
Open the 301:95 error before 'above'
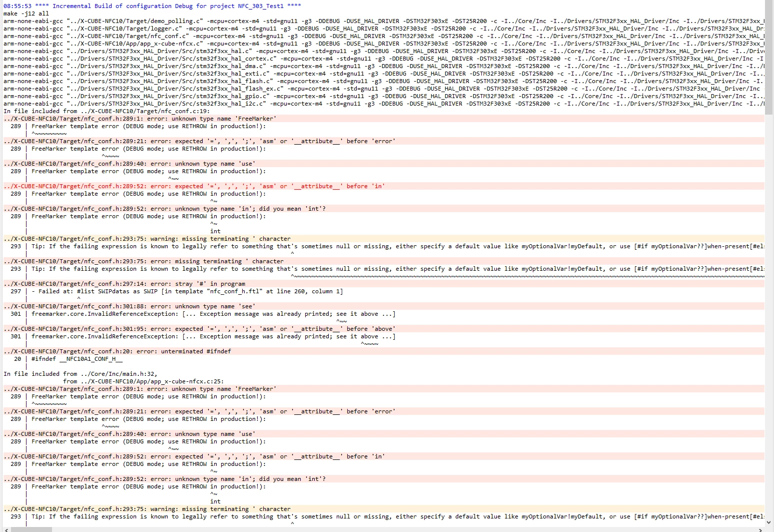click(x=384, y=329)
